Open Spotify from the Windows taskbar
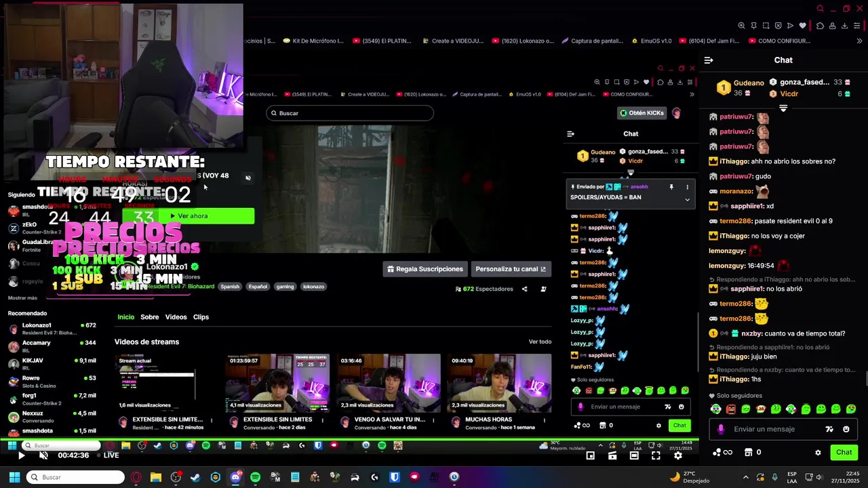The width and height of the screenshot is (868, 488). [x=255, y=477]
